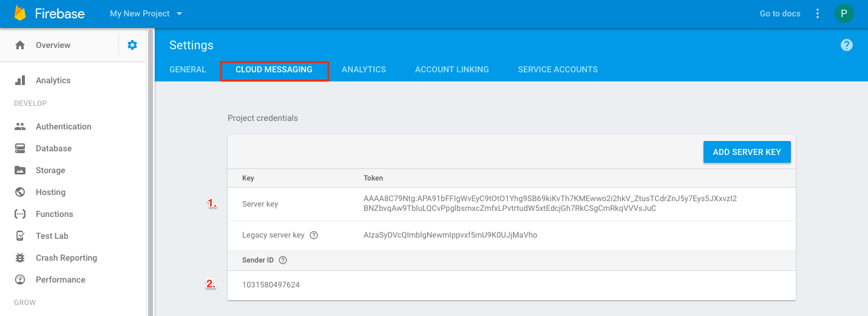Select the Cloud Messaging tab

tap(274, 69)
